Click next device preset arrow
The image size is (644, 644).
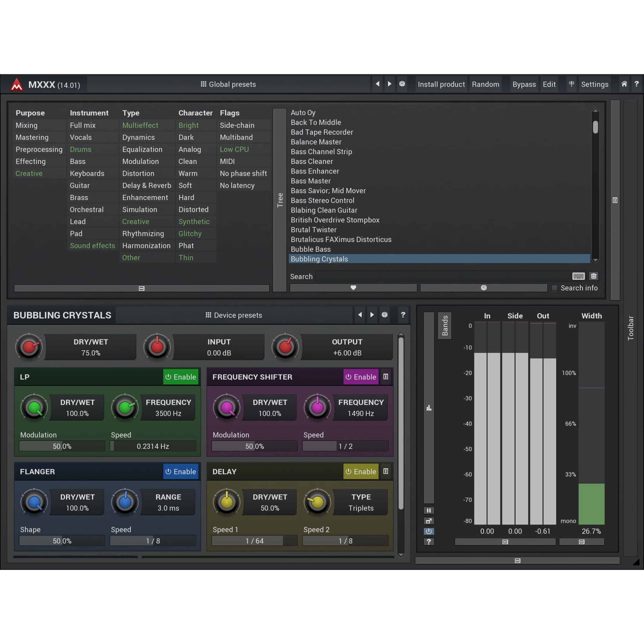pyautogui.click(x=372, y=315)
